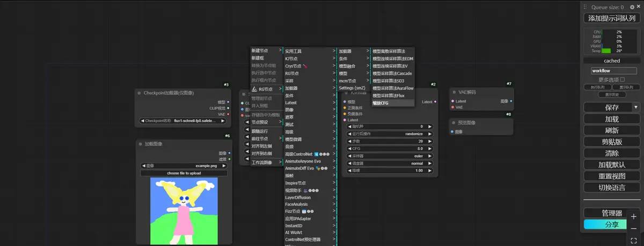Click the 加载图像 node collapse dot
This screenshot has width=644, height=246.
140,144
